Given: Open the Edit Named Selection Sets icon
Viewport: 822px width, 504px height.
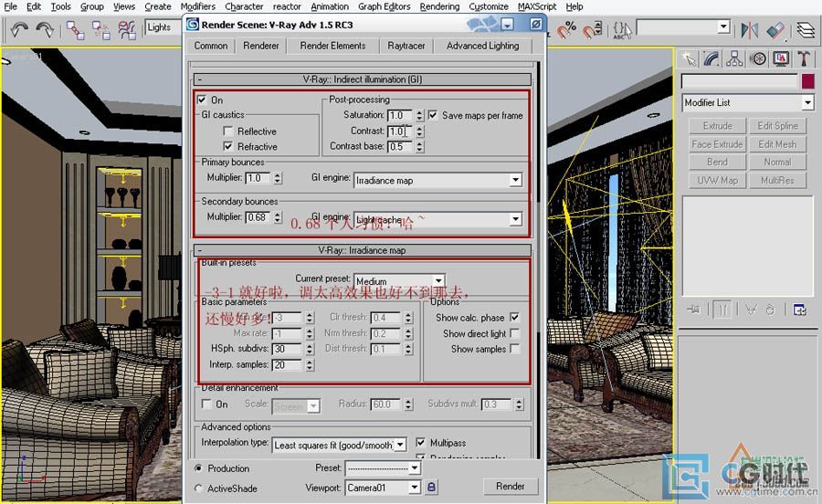Looking at the screenshot, I should point(622,30).
